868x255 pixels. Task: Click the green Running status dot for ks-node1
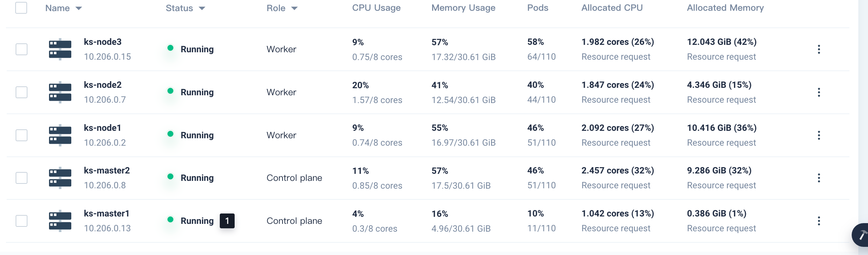pos(171,135)
